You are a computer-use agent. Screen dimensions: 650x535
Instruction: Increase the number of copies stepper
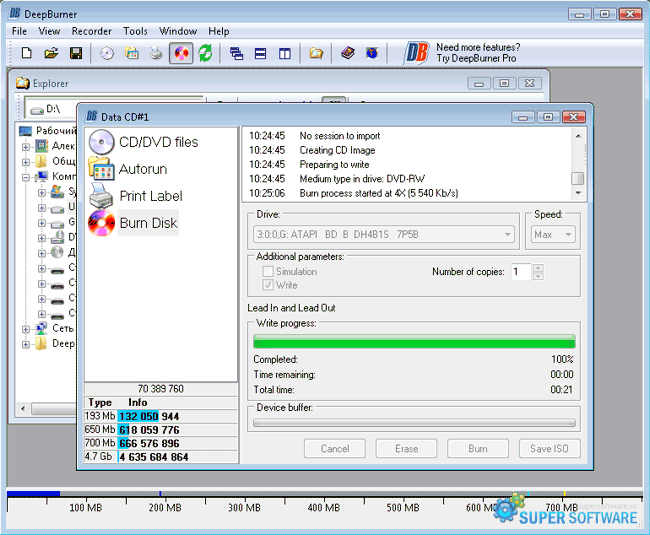coord(538,268)
